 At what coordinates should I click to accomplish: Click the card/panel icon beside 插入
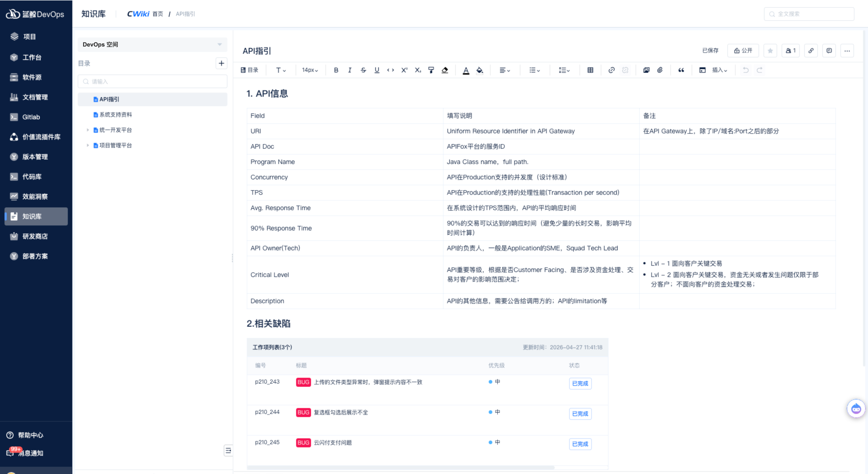click(702, 70)
